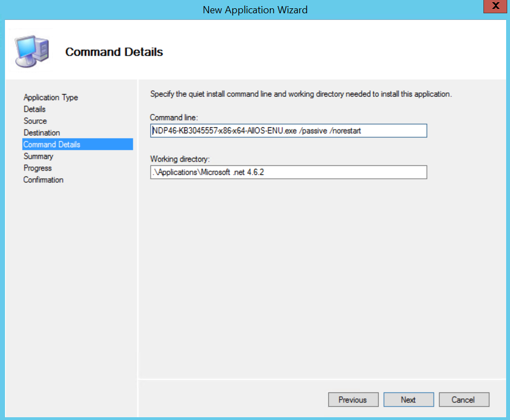Viewport: 510px width, 420px height.
Task: Select the Confirmation step
Action: pos(43,180)
